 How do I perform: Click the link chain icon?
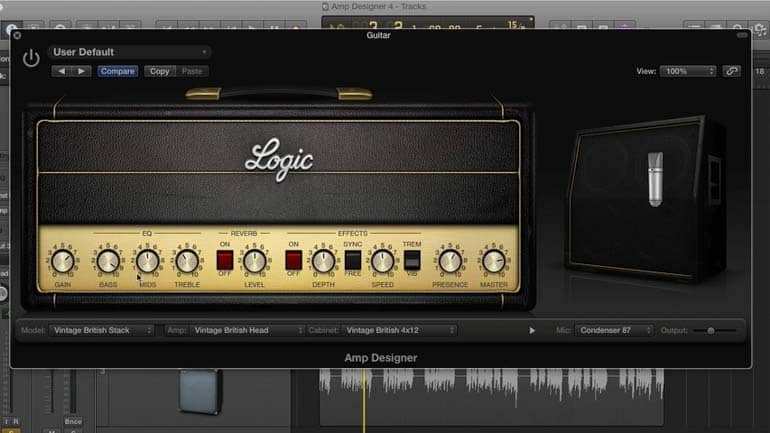point(731,71)
